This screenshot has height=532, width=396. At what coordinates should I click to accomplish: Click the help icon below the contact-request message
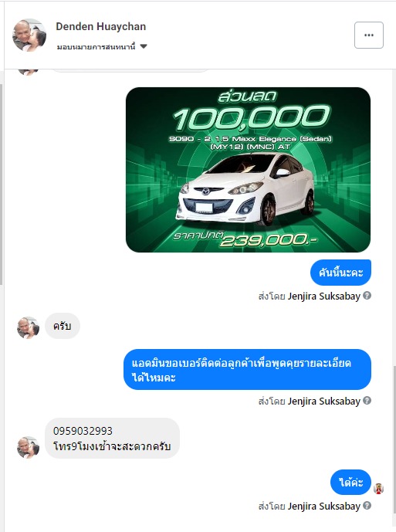pyautogui.click(x=367, y=401)
